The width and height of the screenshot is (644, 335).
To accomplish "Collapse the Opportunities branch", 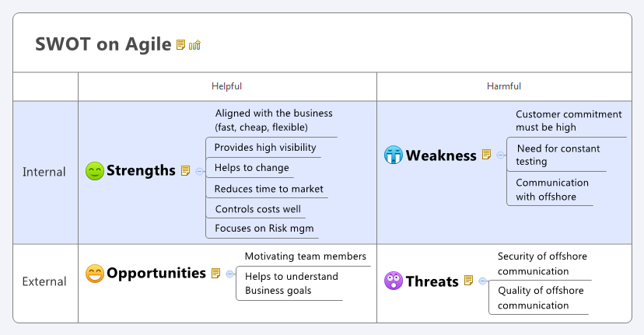I will coord(229,274).
